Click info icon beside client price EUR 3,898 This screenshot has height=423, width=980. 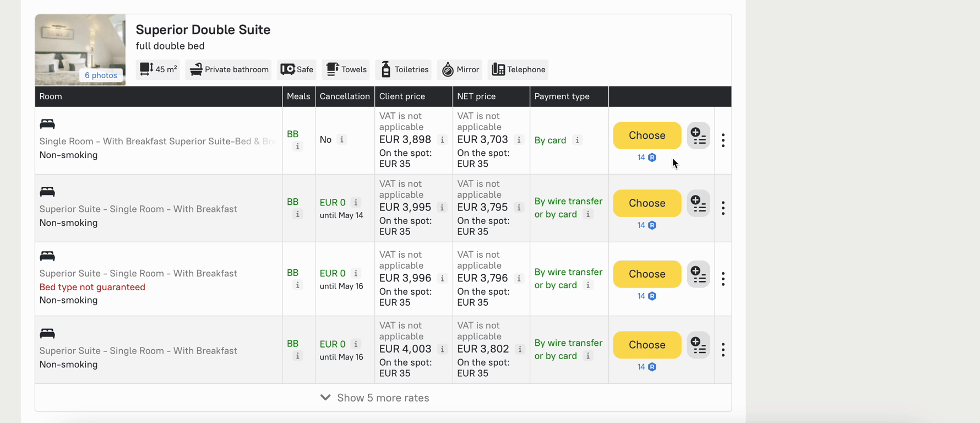click(442, 140)
